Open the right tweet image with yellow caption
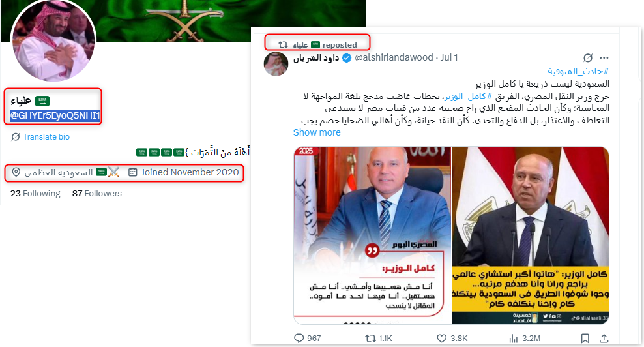 coord(531,235)
